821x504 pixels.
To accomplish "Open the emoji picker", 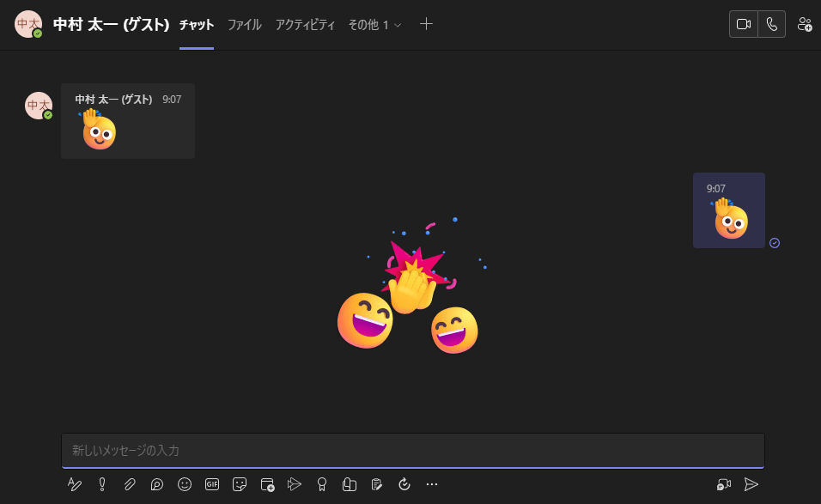I will [x=185, y=484].
